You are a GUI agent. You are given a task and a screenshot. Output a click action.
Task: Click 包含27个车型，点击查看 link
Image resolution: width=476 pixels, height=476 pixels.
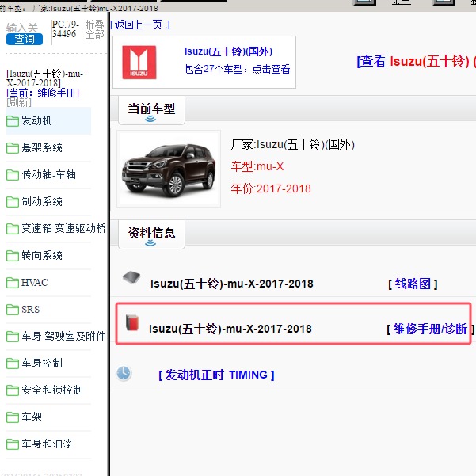click(237, 69)
